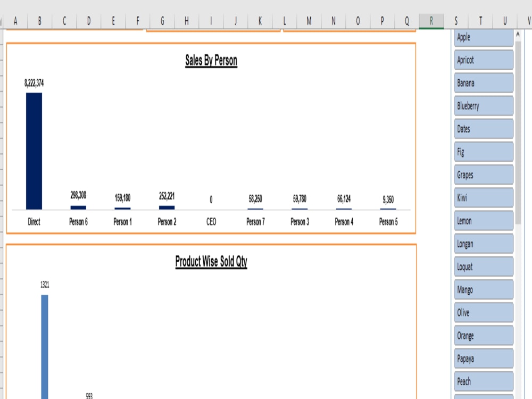Viewport: 532px width, 399px height.
Task: Choose Peach in the slicer
Action: tap(484, 381)
